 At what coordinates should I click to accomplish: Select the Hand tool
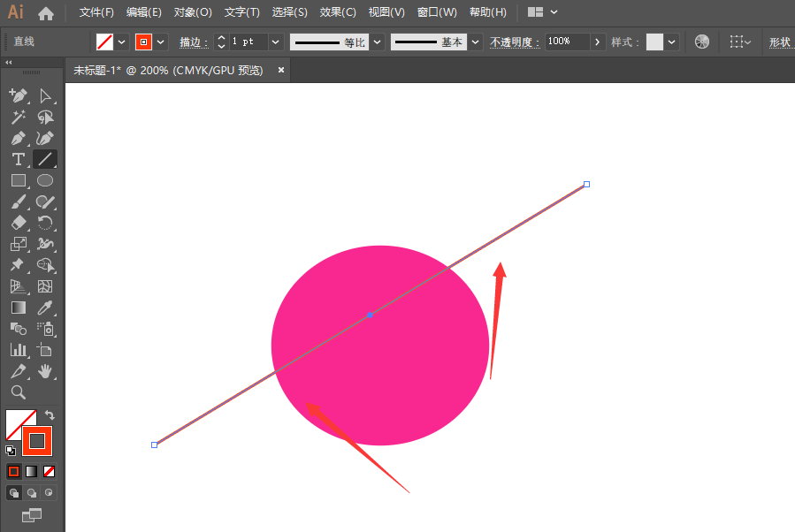(45, 371)
